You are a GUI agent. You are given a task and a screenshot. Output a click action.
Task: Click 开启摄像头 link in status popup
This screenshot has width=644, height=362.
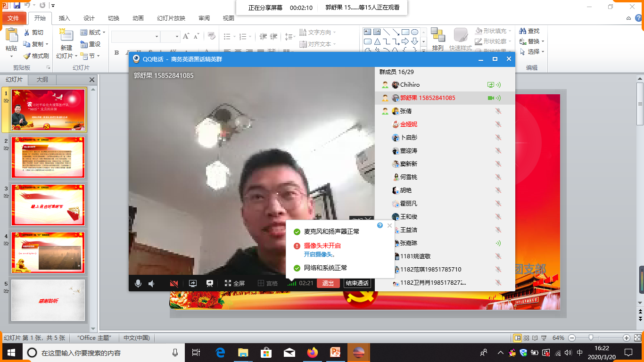click(319, 255)
